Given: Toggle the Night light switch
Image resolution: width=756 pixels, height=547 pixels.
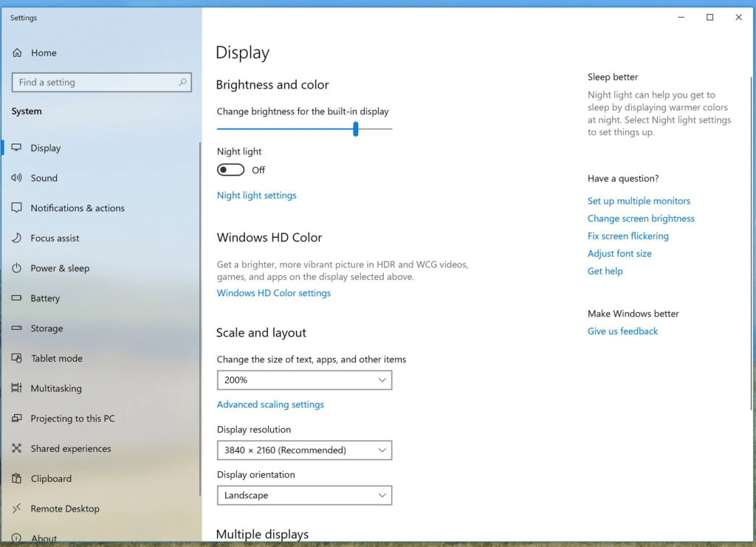Looking at the screenshot, I should (230, 170).
